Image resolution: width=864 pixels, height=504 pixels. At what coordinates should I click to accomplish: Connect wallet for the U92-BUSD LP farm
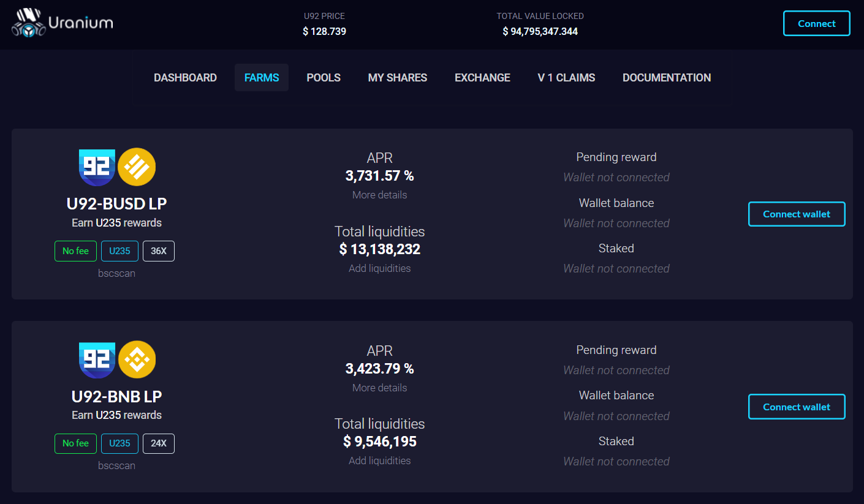pos(797,214)
